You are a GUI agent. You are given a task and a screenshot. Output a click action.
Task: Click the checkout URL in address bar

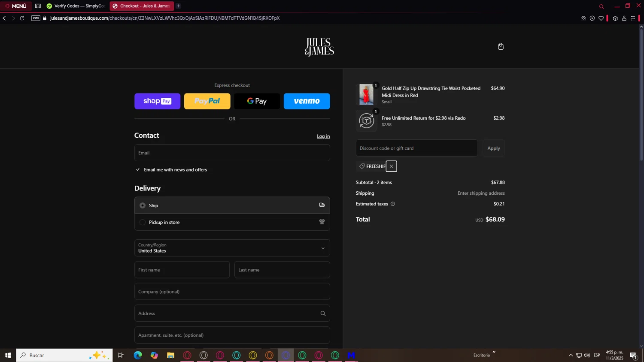click(x=165, y=18)
